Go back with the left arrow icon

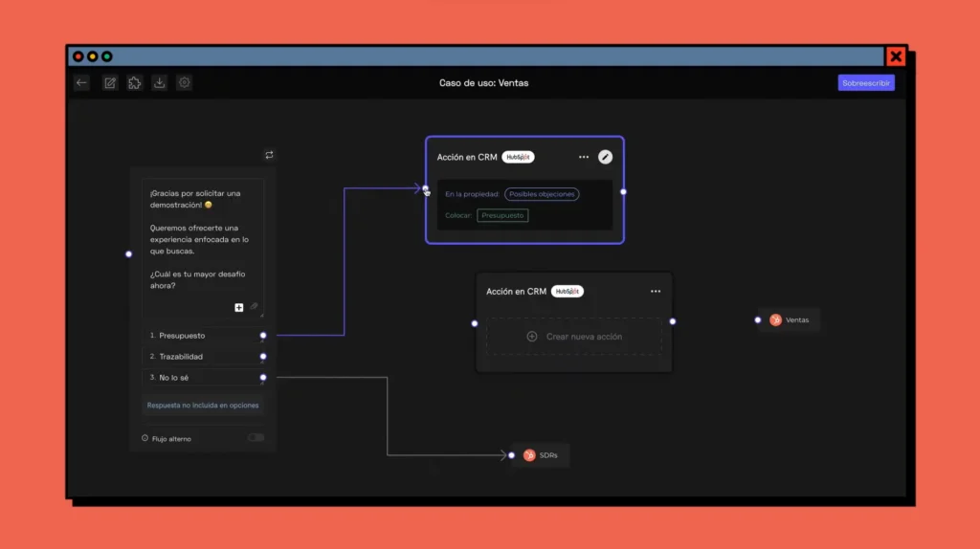coord(82,82)
